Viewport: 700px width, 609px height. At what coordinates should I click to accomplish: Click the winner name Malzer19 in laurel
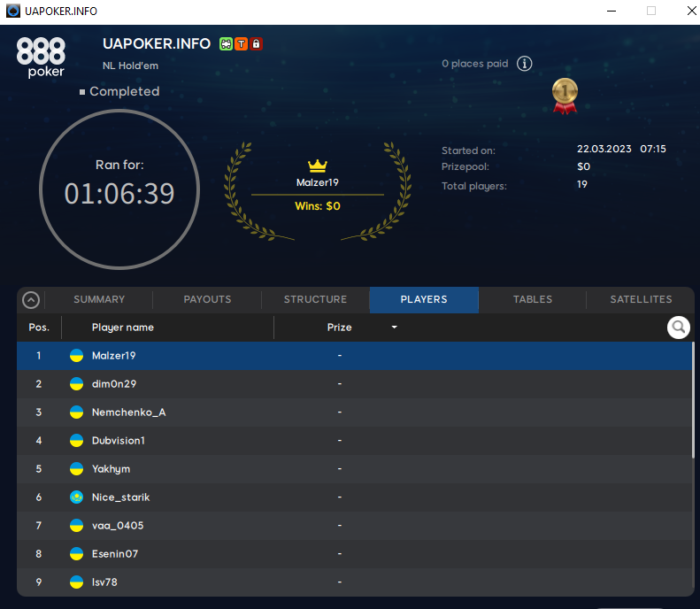tap(318, 182)
